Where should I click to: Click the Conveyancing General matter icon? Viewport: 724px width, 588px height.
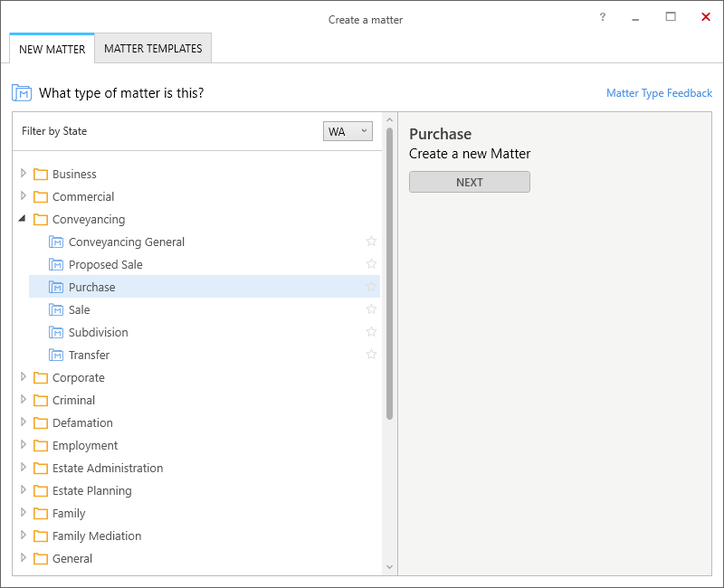click(x=56, y=242)
